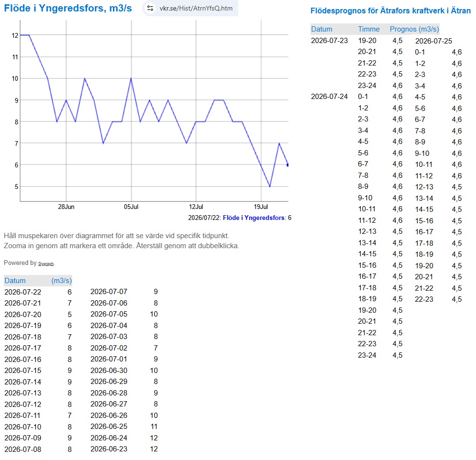Select the 2026-07-21 date cell
The height and width of the screenshot is (460, 476).
[23, 303]
